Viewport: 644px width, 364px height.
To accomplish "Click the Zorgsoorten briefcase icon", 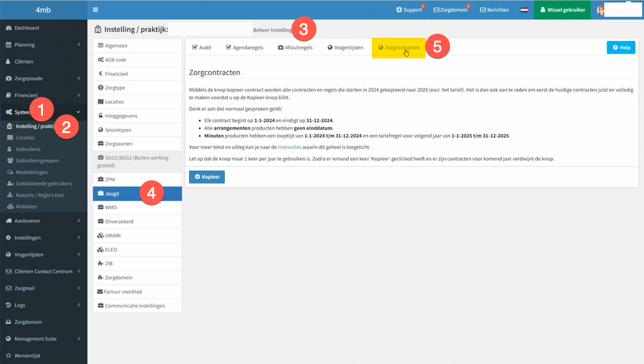I will pos(101,143).
